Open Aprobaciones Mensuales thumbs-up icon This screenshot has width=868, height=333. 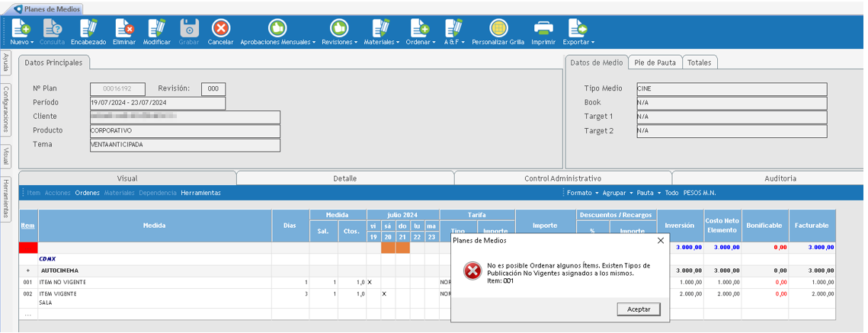277,27
